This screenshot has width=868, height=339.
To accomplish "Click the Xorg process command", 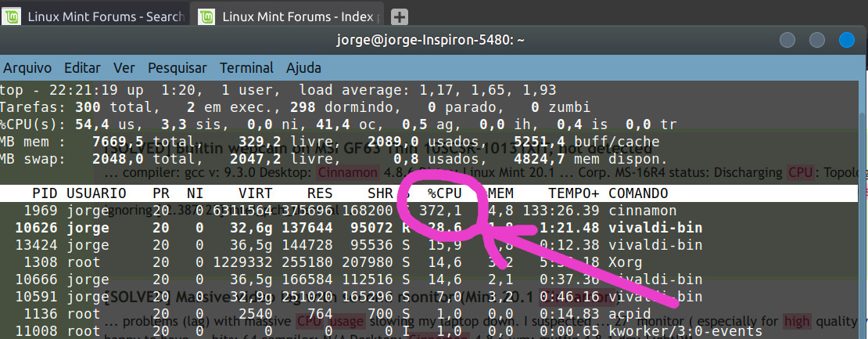I will (626, 262).
